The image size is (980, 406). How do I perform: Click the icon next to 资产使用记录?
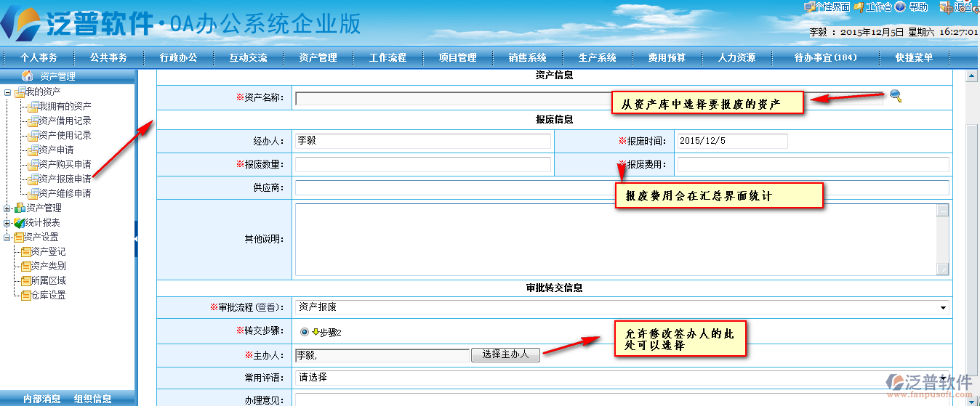click(x=33, y=136)
